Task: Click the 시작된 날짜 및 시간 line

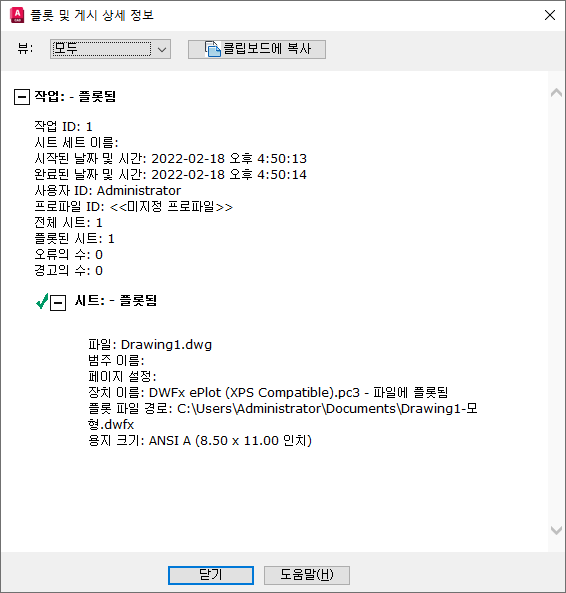Action: coord(171,158)
